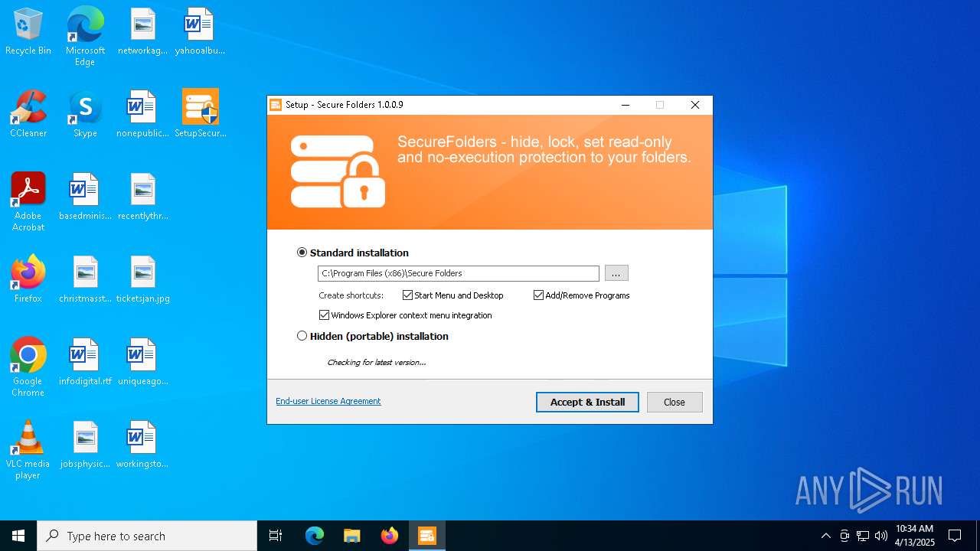Close setup window with title bar X
Screen dimensions: 980x551
[695, 105]
